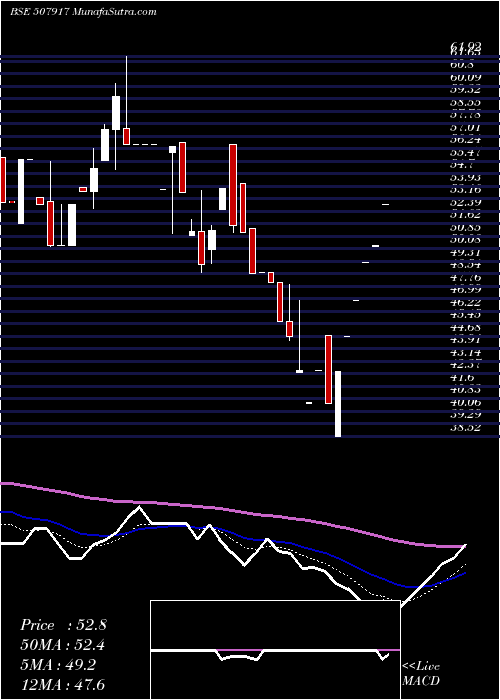
Task: Click the 56.24 price axis label
Action: [x=466, y=140]
